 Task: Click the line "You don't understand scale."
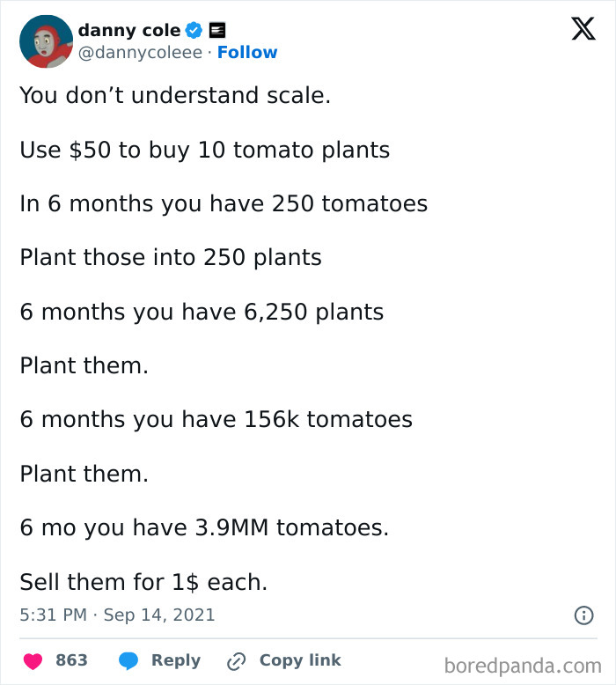pyautogui.click(x=175, y=95)
